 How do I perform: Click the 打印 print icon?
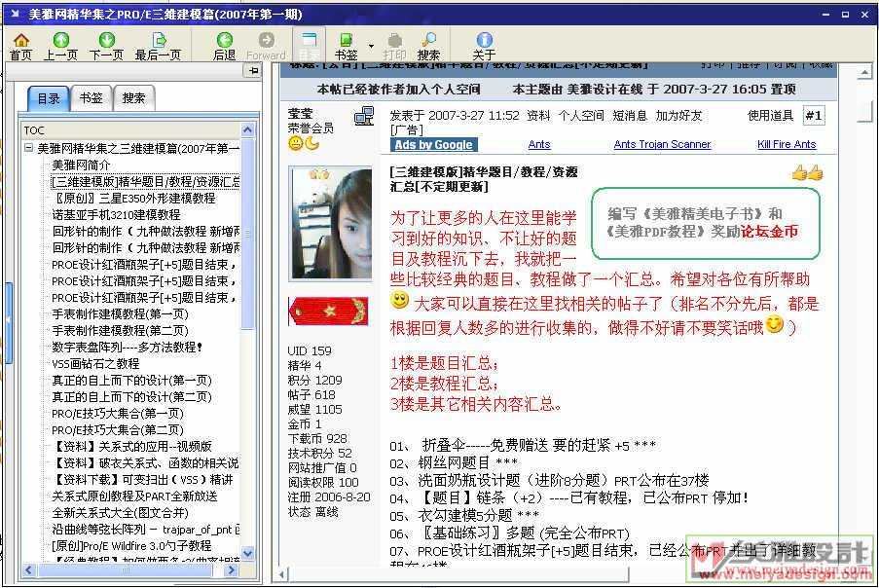(394, 46)
